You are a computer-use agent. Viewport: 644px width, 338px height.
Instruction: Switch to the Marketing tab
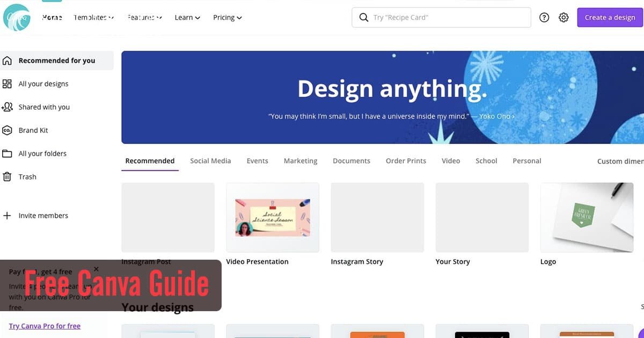(301, 161)
